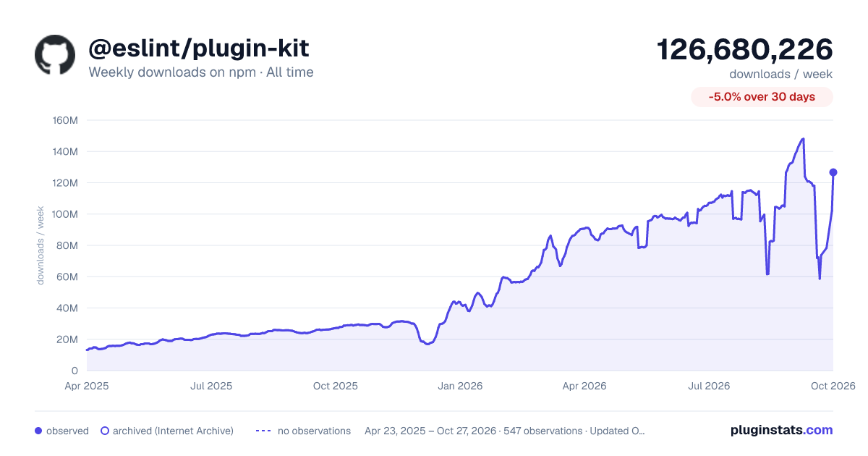Image resolution: width=868 pixels, height=456 pixels.
Task: Click the archived hollow circle legend marker
Action: point(104,431)
